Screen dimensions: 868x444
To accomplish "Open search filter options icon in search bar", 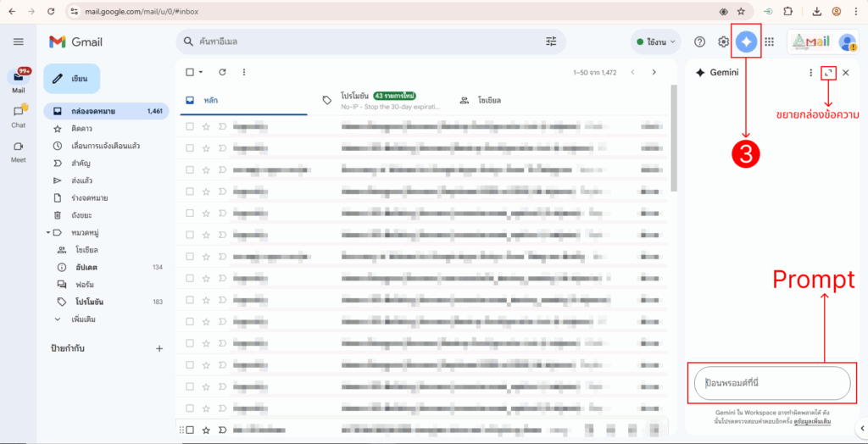I will [551, 41].
